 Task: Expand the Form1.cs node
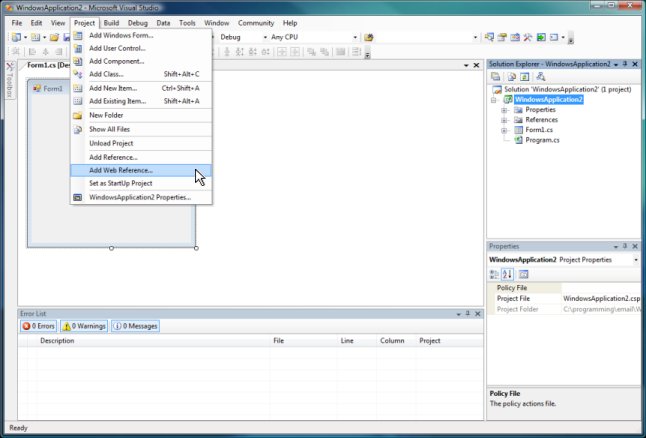point(504,130)
